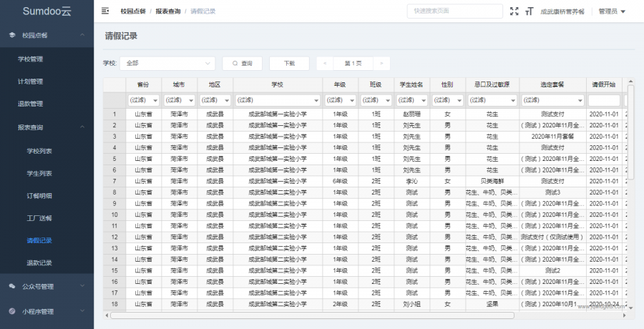The image size is (644, 329).
Task: Click the Sumdoo云 logo
Action: (47, 11)
